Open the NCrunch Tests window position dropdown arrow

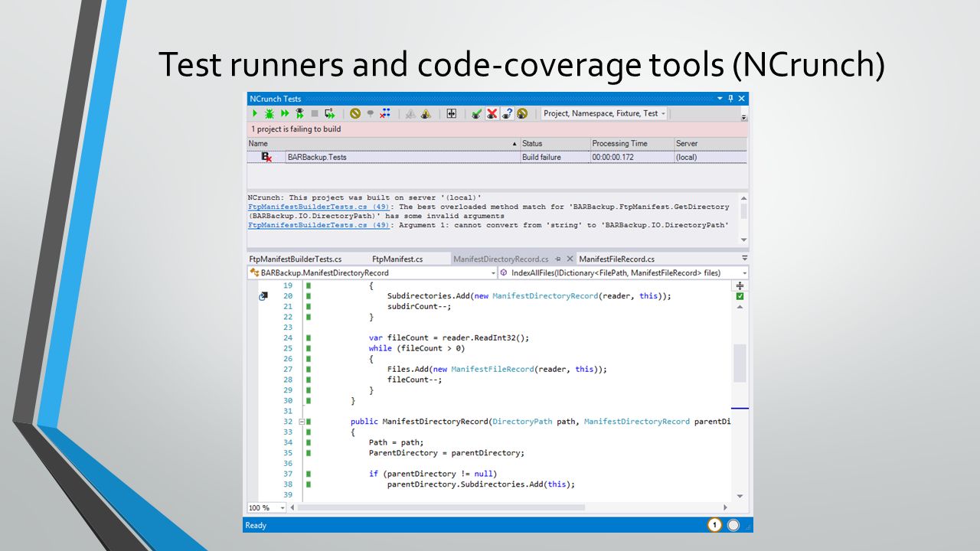720,99
